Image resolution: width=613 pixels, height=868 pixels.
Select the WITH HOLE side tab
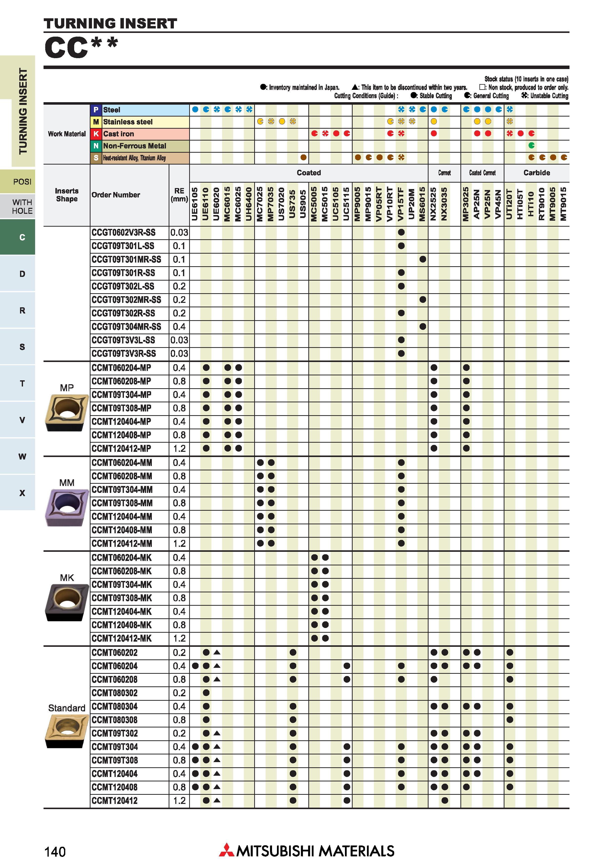click(x=18, y=206)
